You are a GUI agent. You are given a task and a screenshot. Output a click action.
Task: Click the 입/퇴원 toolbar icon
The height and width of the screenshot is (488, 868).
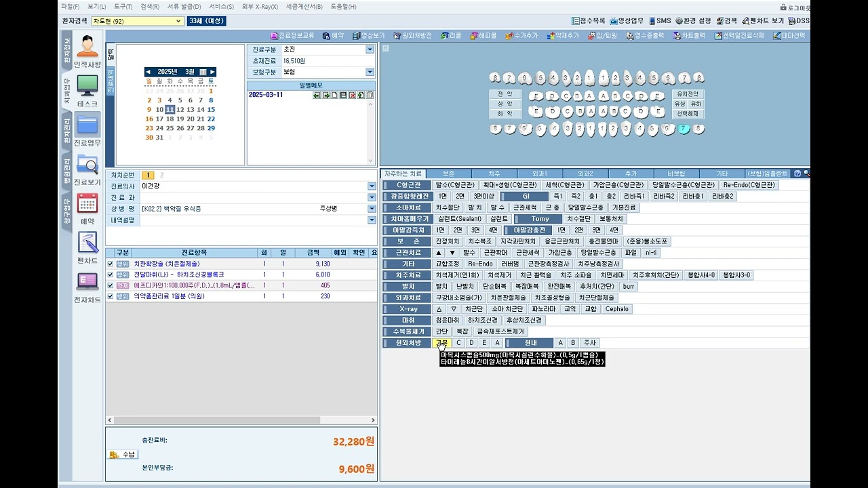[601, 35]
